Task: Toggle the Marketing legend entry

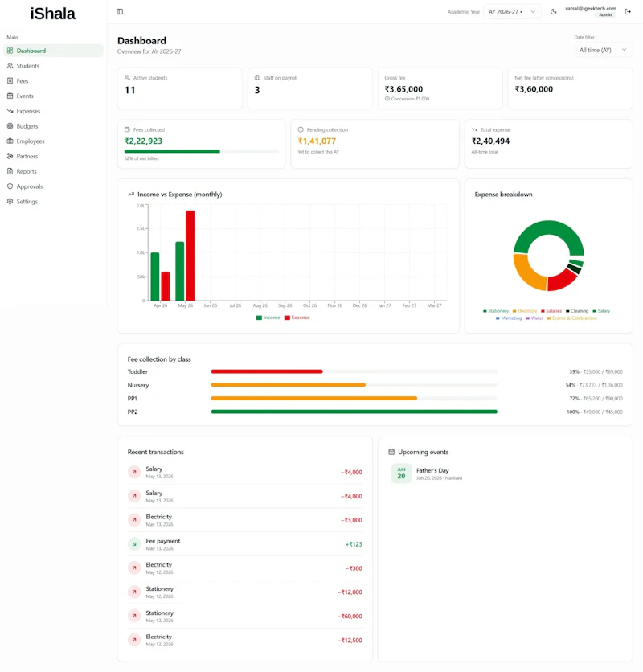Action: (x=509, y=318)
